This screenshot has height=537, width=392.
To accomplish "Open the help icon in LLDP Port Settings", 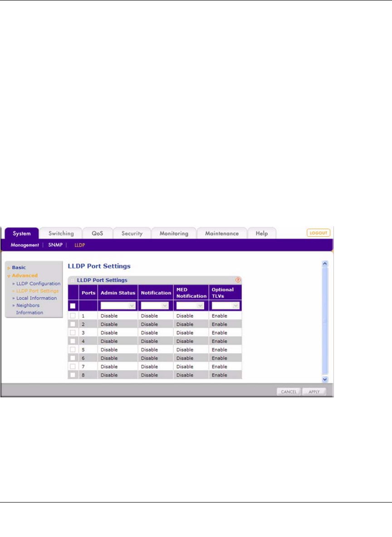I will click(x=238, y=280).
